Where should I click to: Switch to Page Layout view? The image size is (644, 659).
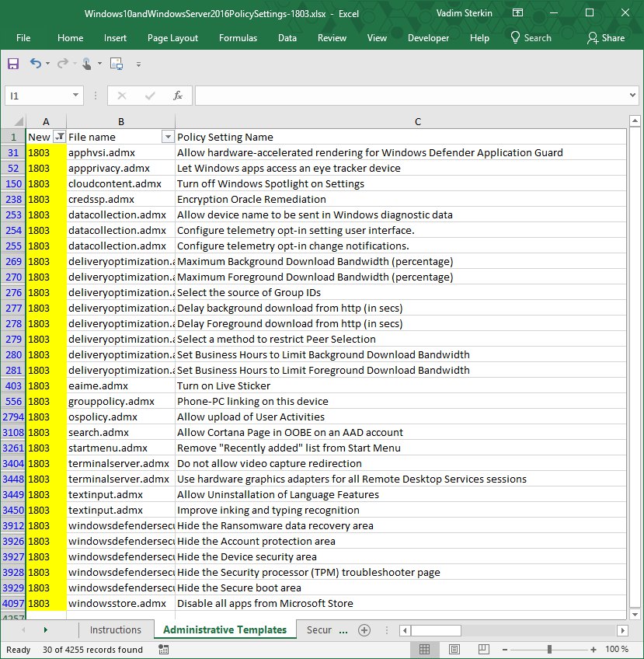coord(454,650)
